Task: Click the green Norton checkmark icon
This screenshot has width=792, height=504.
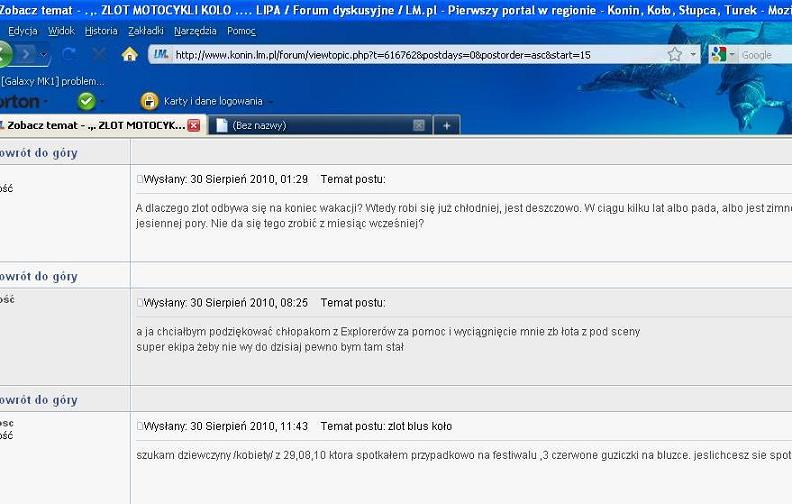Action: pos(87,102)
